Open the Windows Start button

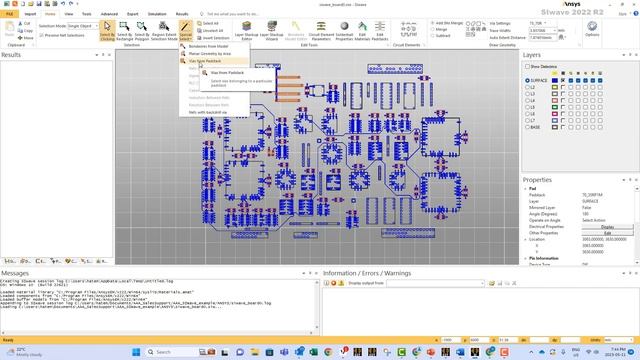point(136,352)
